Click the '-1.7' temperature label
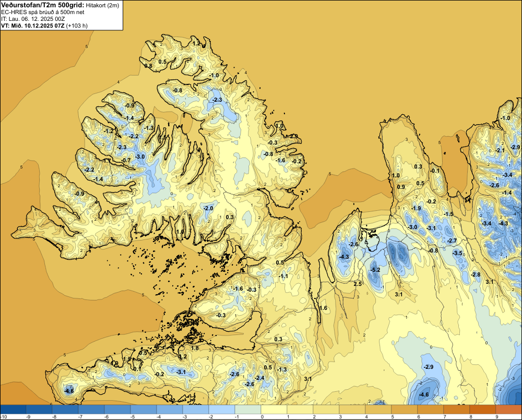 point(106,161)
